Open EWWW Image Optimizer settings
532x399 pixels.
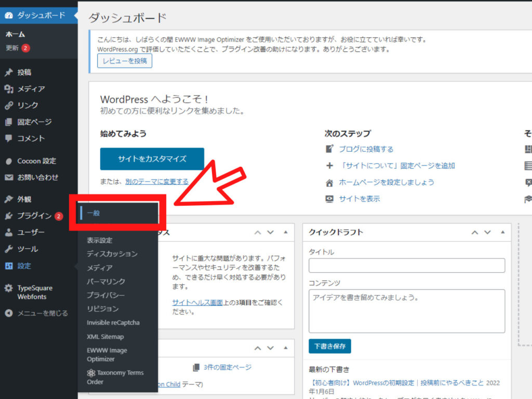pos(107,354)
